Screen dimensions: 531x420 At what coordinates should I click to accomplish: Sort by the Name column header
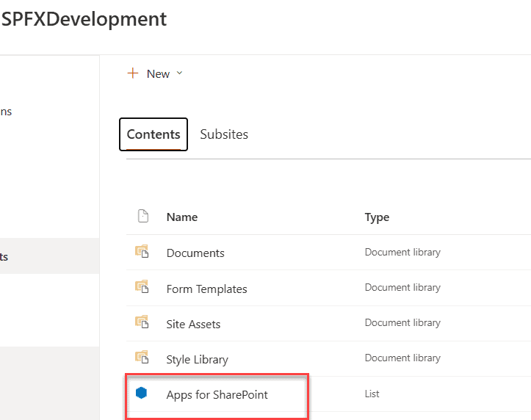pos(182,217)
